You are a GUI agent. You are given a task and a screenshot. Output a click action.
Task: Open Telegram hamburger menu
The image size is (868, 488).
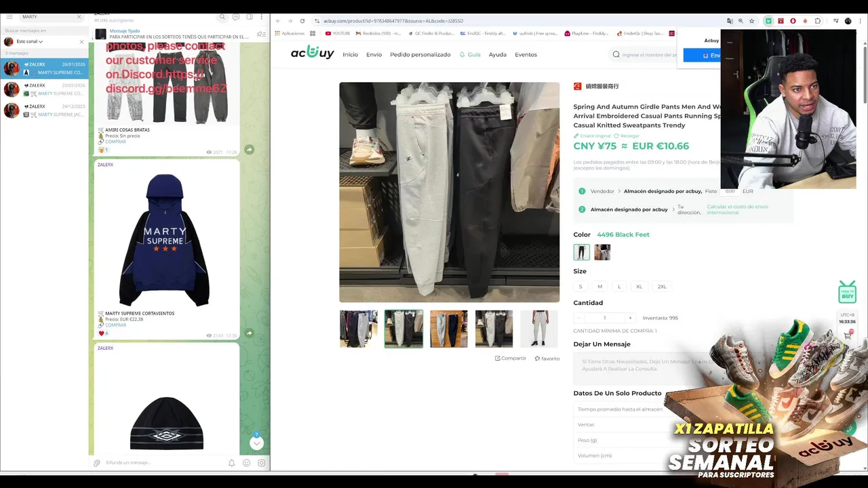coord(9,16)
